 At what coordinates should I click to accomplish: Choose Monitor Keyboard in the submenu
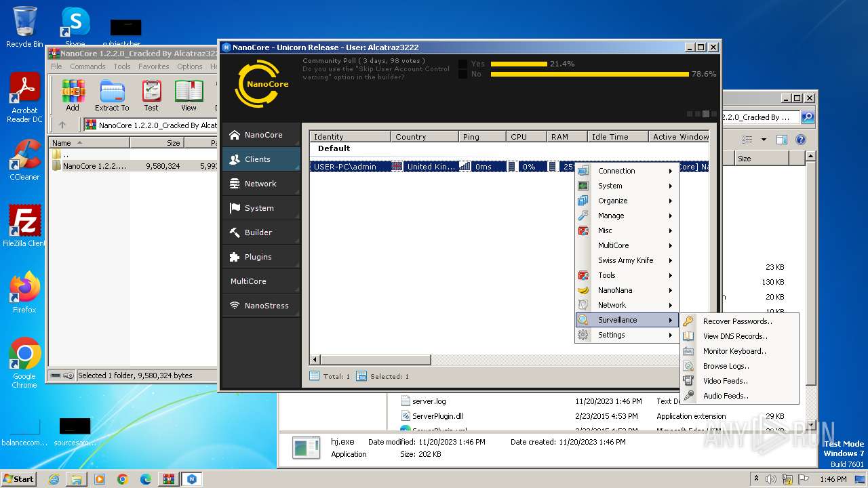pos(739,351)
